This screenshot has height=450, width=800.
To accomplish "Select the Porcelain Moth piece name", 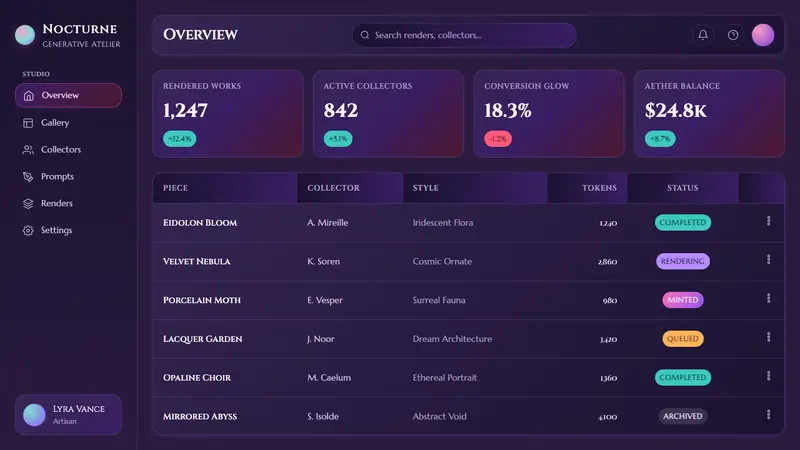I will (x=202, y=300).
